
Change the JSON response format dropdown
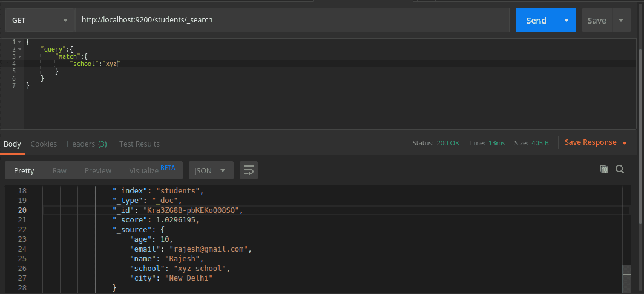pos(211,170)
